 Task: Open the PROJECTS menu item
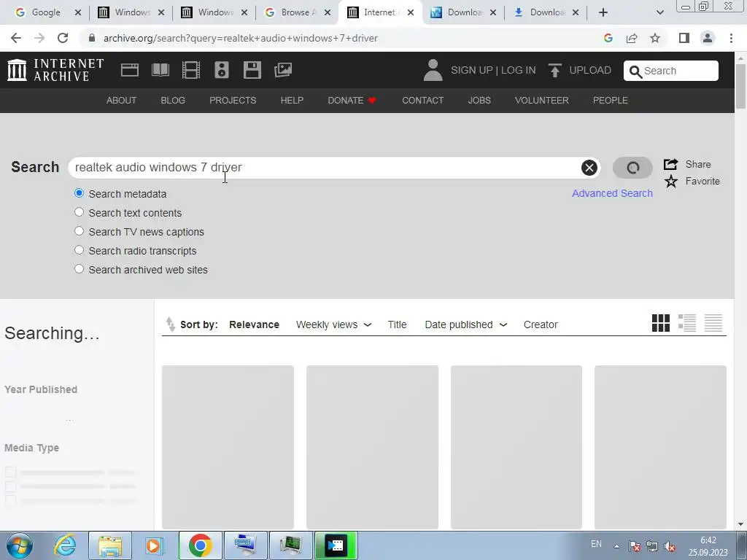tap(233, 101)
